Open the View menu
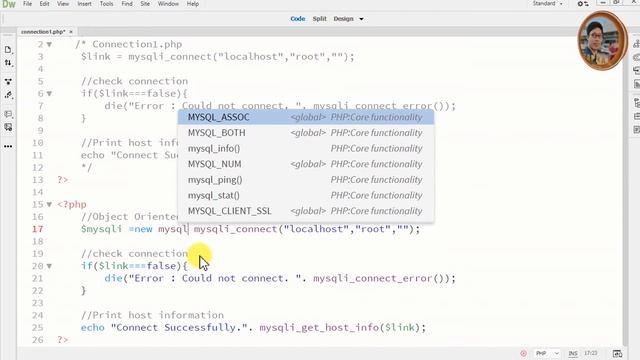 point(63,4)
